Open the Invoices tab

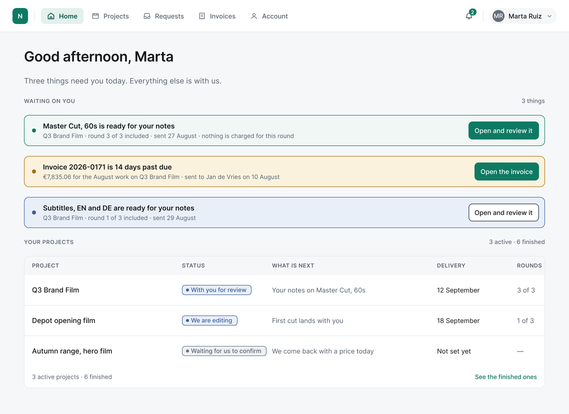[x=217, y=16]
